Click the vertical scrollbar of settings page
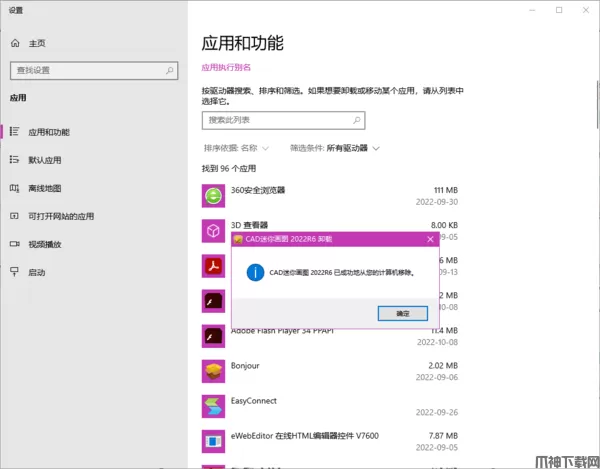The image size is (600, 469). [x=598, y=104]
